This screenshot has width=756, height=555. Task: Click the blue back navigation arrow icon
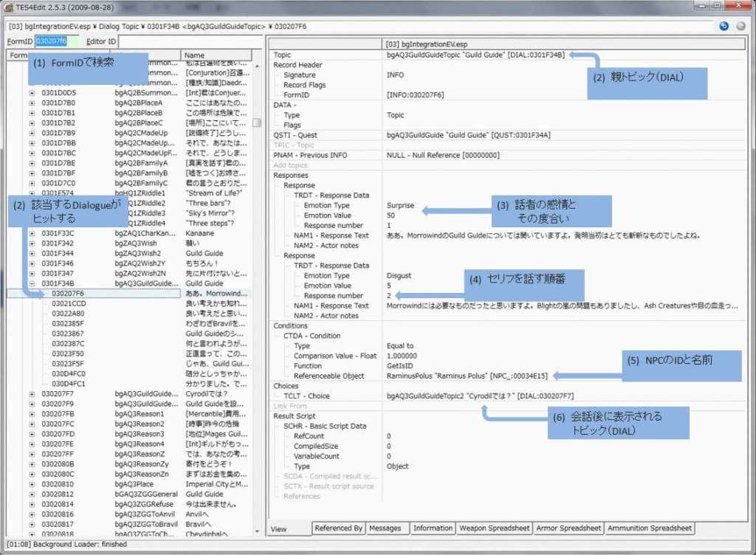coord(725,26)
